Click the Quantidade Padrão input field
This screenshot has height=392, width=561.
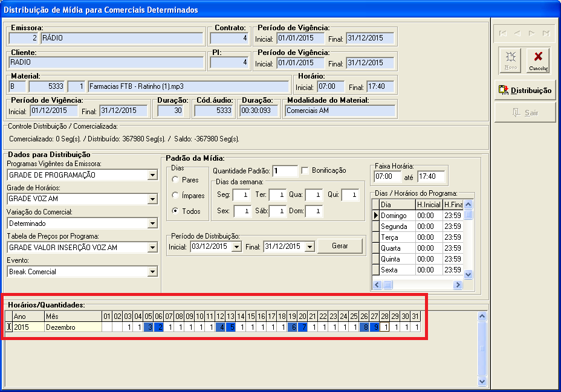click(x=285, y=171)
